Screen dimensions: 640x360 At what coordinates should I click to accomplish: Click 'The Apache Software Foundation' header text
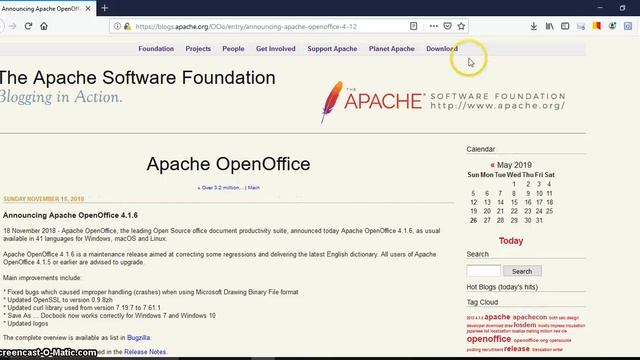[x=138, y=78]
